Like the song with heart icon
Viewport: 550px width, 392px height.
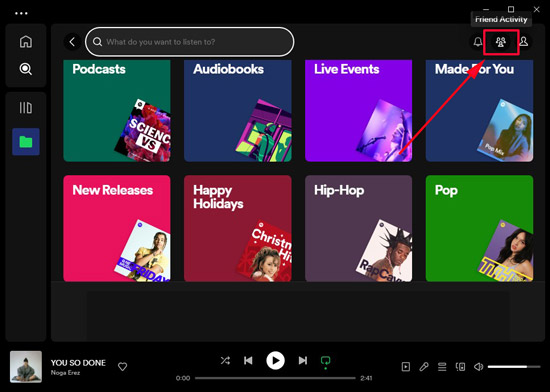click(x=122, y=367)
